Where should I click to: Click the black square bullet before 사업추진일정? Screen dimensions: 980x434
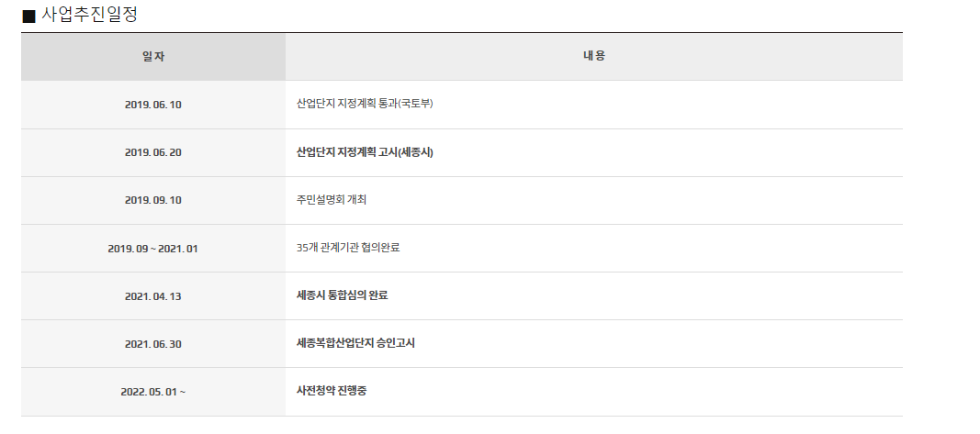[28, 16]
